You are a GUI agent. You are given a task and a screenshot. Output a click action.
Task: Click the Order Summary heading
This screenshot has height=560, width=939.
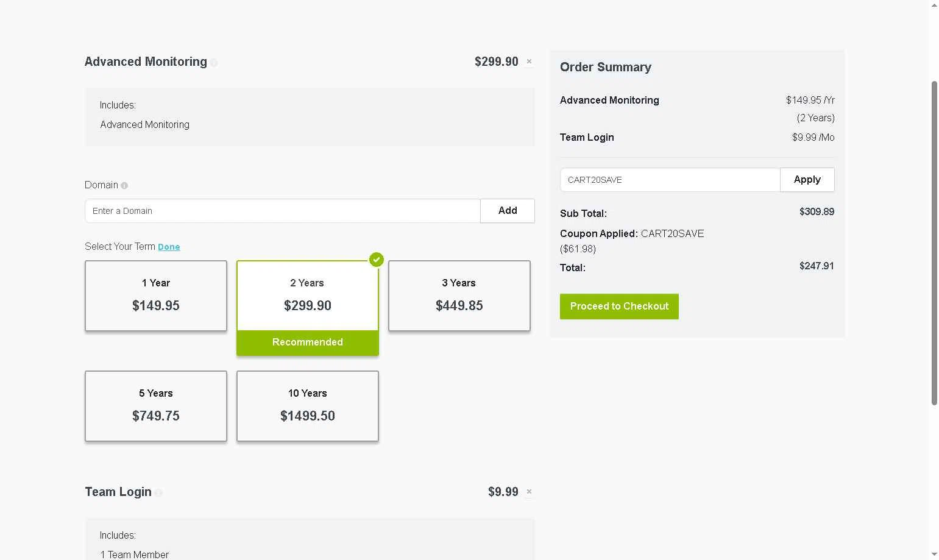point(606,67)
